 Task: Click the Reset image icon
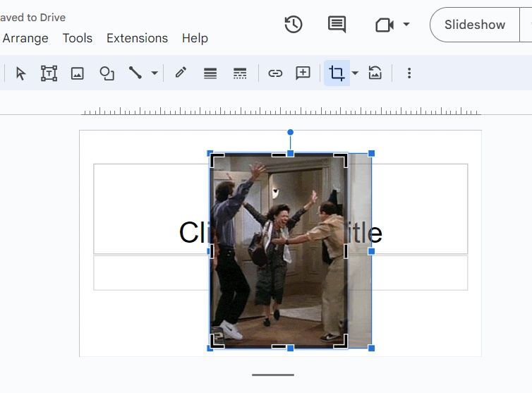375,73
